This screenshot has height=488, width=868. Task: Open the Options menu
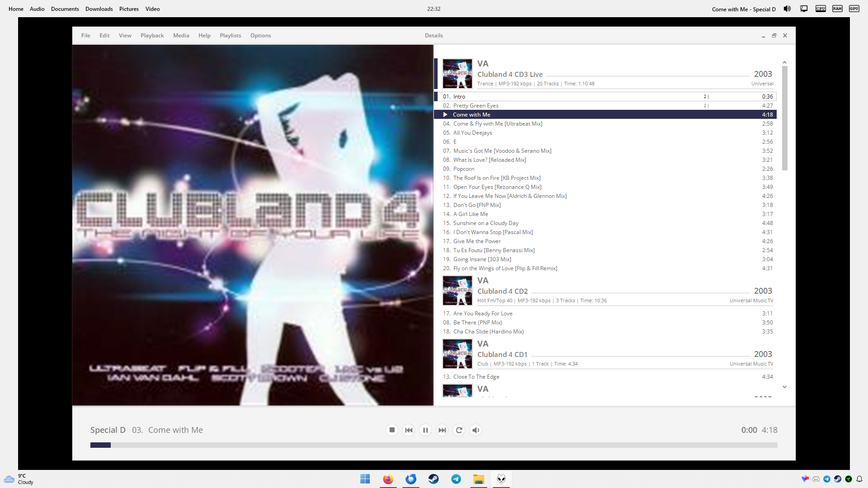click(x=260, y=35)
